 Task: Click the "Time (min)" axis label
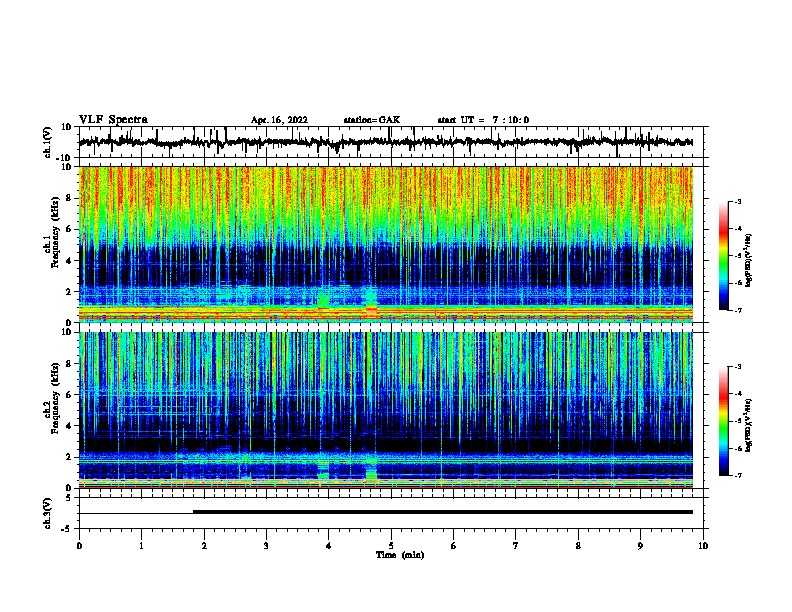click(x=400, y=555)
